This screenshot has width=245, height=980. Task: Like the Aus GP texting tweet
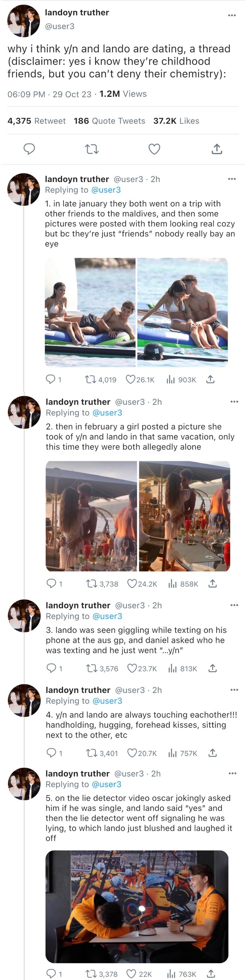click(x=132, y=668)
